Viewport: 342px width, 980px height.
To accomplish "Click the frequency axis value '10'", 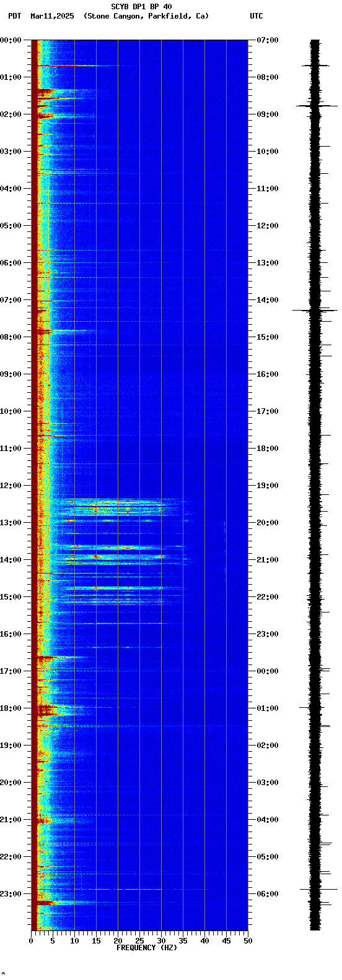I will point(74,941).
